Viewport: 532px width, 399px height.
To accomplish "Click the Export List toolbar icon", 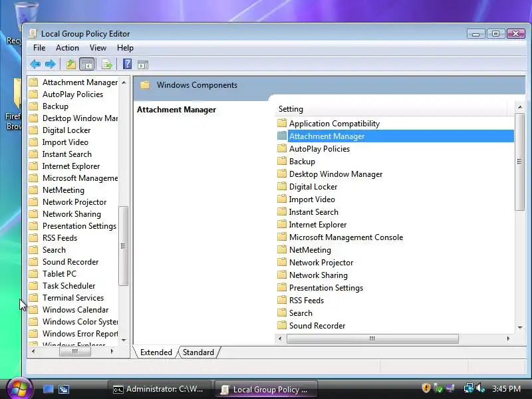I will [107, 64].
